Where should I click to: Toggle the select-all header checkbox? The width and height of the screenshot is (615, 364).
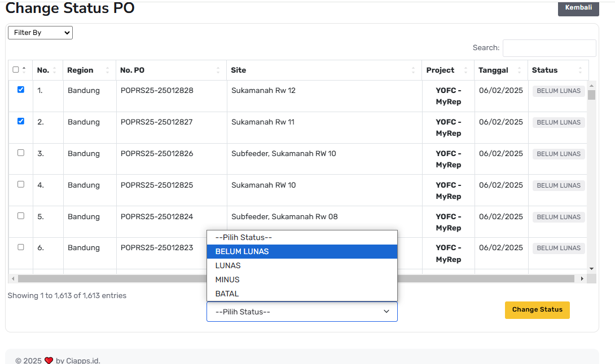coord(16,70)
